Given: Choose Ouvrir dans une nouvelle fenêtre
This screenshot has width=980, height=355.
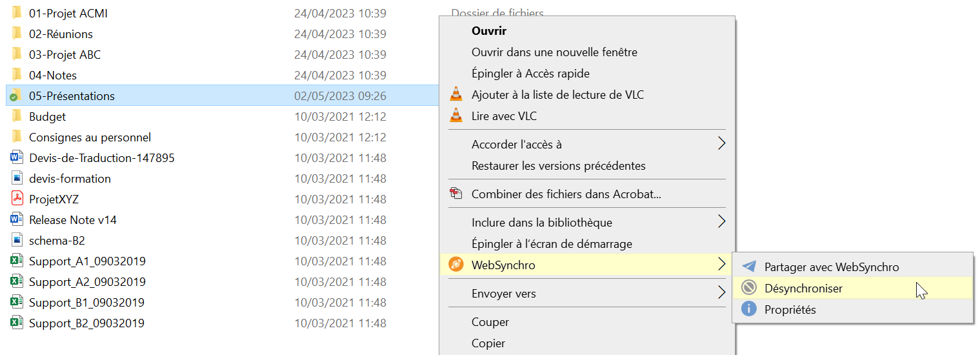Looking at the screenshot, I should [x=554, y=52].
